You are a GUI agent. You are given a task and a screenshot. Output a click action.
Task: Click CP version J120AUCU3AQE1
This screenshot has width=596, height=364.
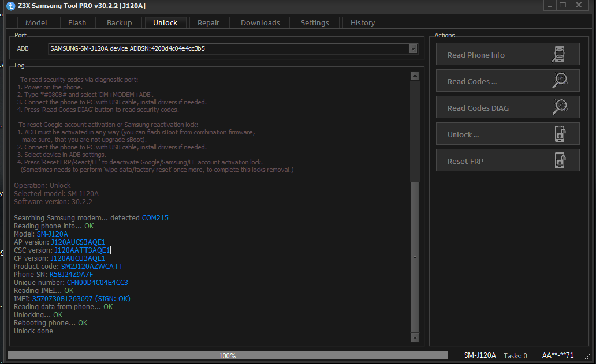click(78, 258)
